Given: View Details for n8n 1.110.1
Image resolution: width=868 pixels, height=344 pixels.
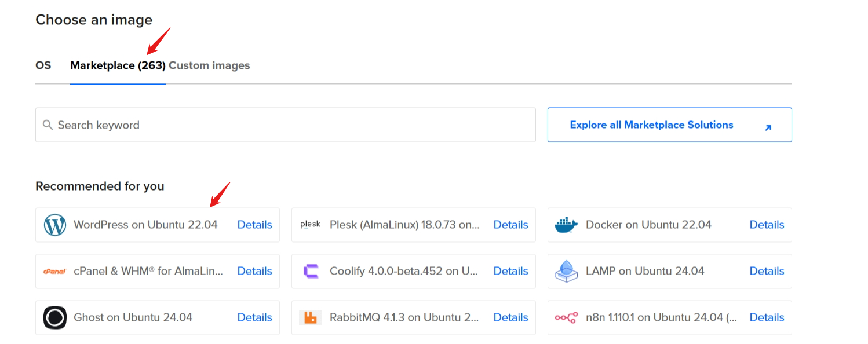Looking at the screenshot, I should tap(767, 317).
